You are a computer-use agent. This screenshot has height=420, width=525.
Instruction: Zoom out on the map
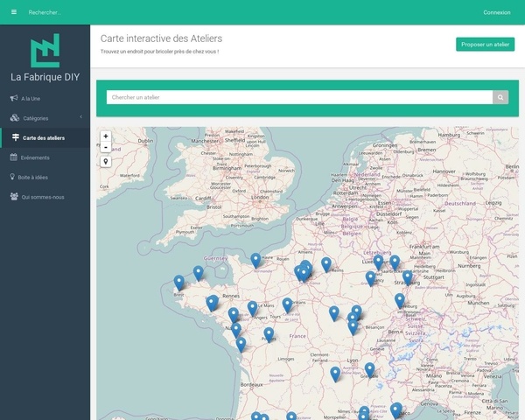click(106, 148)
